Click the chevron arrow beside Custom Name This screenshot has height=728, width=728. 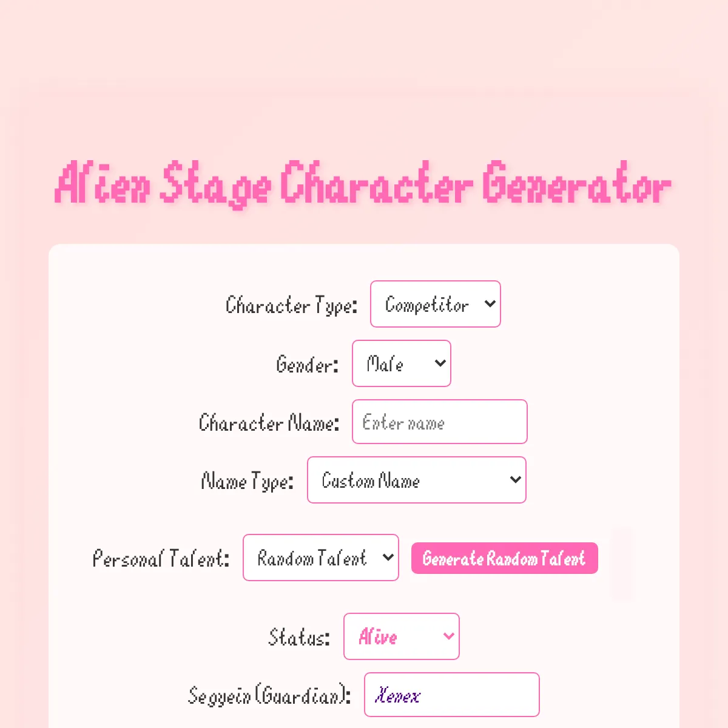coord(515,479)
